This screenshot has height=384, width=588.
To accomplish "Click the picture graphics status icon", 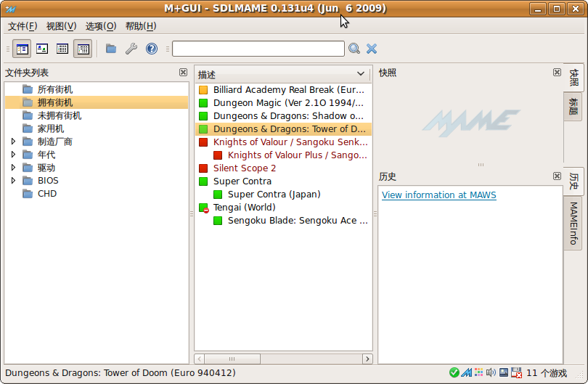I will (x=504, y=372).
